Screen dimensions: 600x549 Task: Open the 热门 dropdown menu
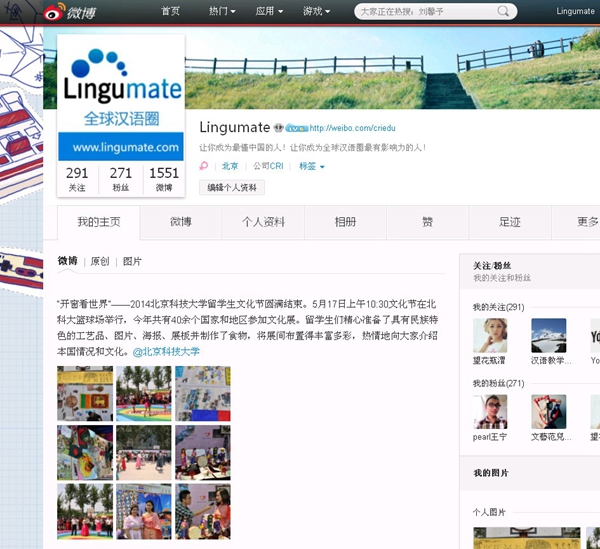pos(222,11)
